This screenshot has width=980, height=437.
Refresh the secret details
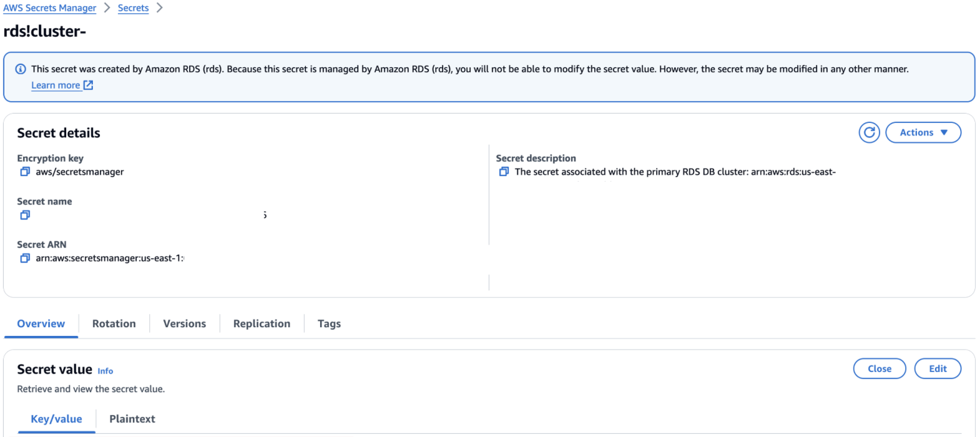tap(869, 132)
